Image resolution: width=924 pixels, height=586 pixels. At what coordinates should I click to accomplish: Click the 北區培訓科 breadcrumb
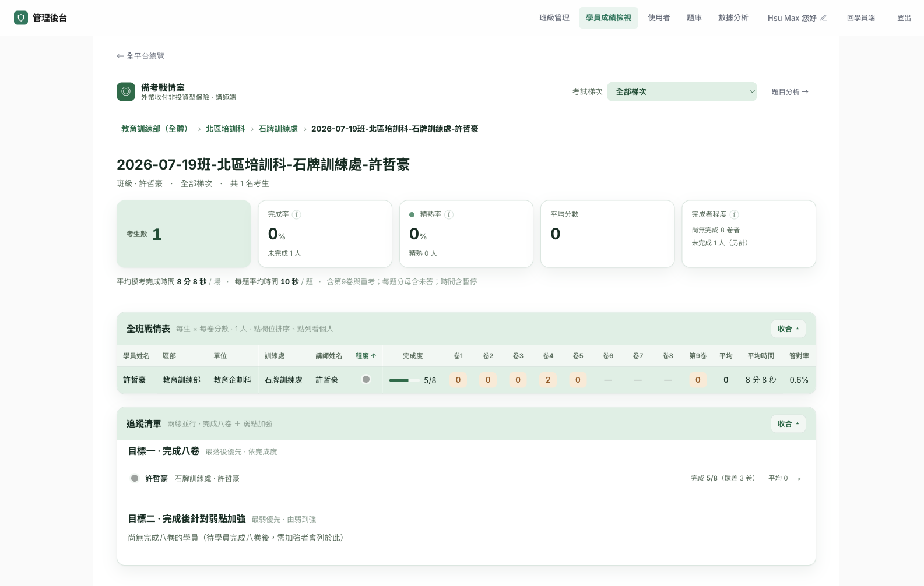coord(225,129)
